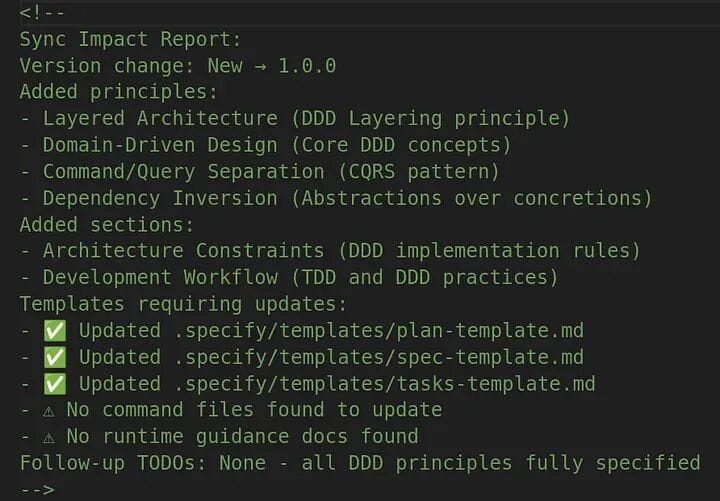Open the .specify/templates/spec-template.md path
This screenshot has height=501, width=720.
point(378,357)
